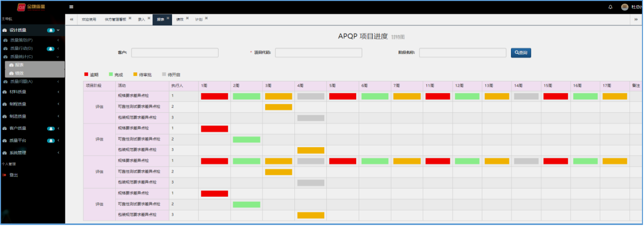The width and height of the screenshot is (644, 226).
Task: Switch to the 录入 tab
Action: tap(141, 19)
